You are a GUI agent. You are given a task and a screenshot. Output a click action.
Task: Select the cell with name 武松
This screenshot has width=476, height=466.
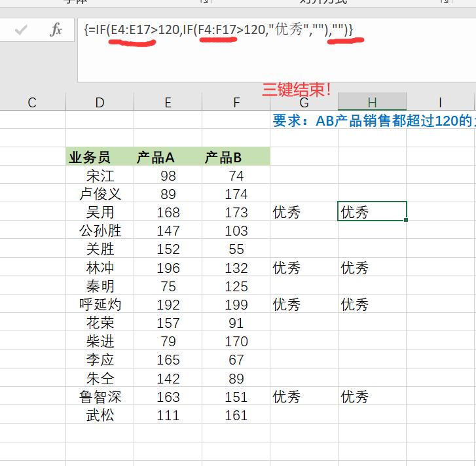click(100, 415)
